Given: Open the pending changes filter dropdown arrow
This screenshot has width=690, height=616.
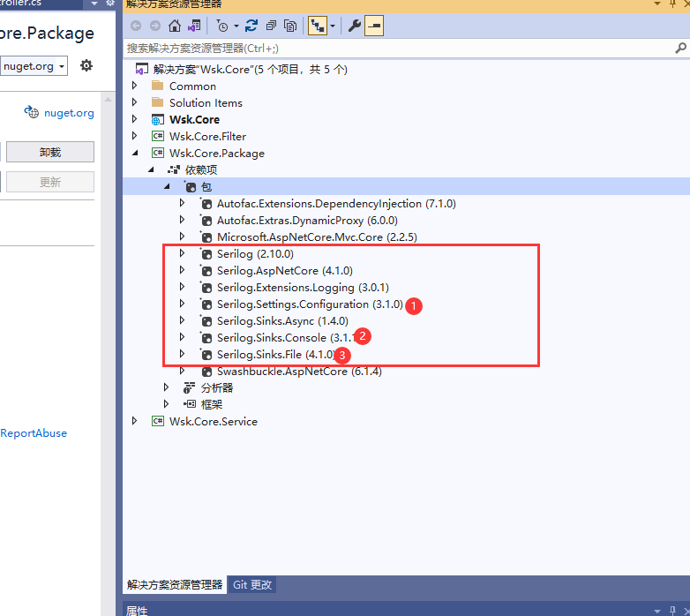Looking at the screenshot, I should point(236,26).
